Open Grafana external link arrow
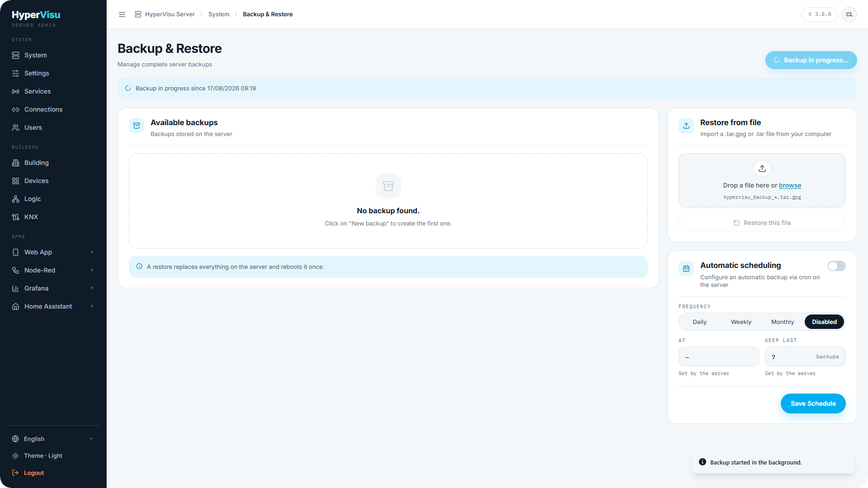 coord(92,288)
